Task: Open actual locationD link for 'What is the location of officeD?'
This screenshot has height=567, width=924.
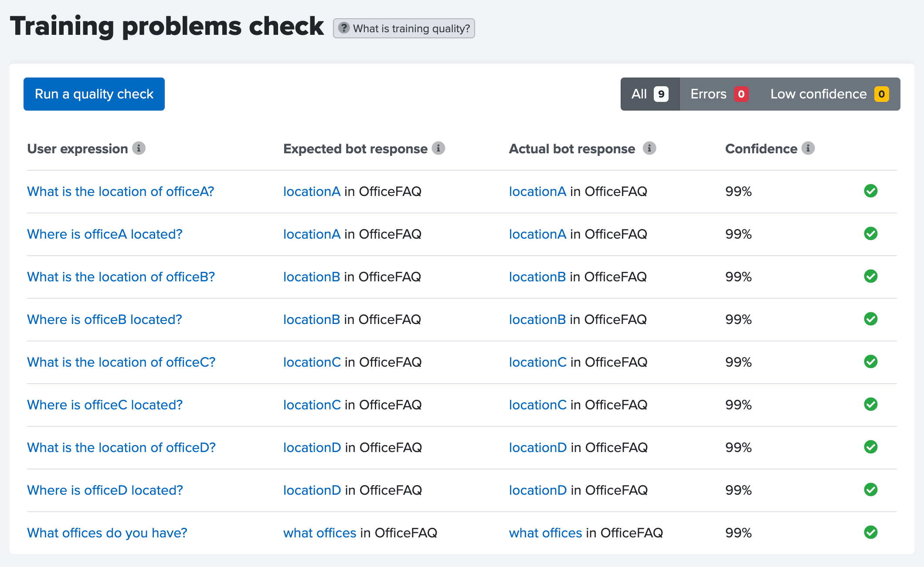Action: click(538, 448)
